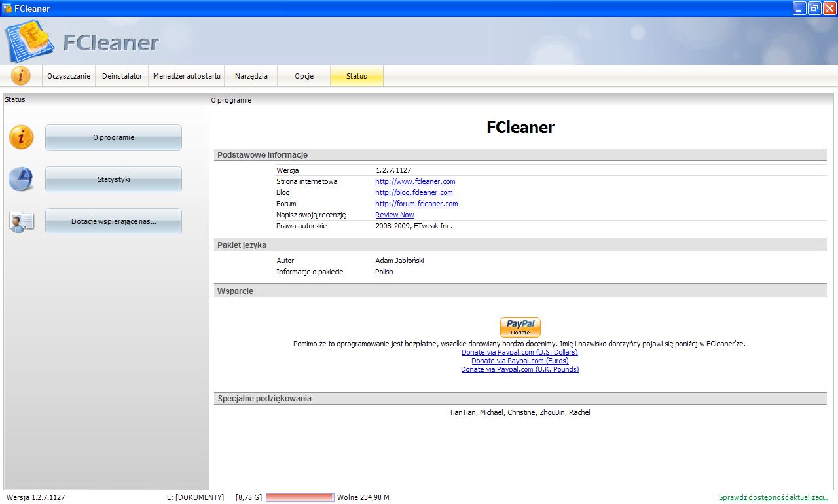
Task: Click the FCleaner logo icon in header
Action: click(30, 41)
